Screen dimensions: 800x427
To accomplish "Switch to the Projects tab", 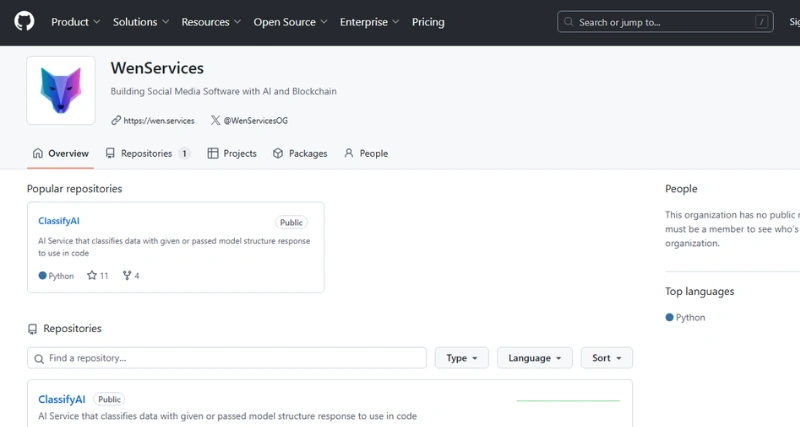I will 232,154.
